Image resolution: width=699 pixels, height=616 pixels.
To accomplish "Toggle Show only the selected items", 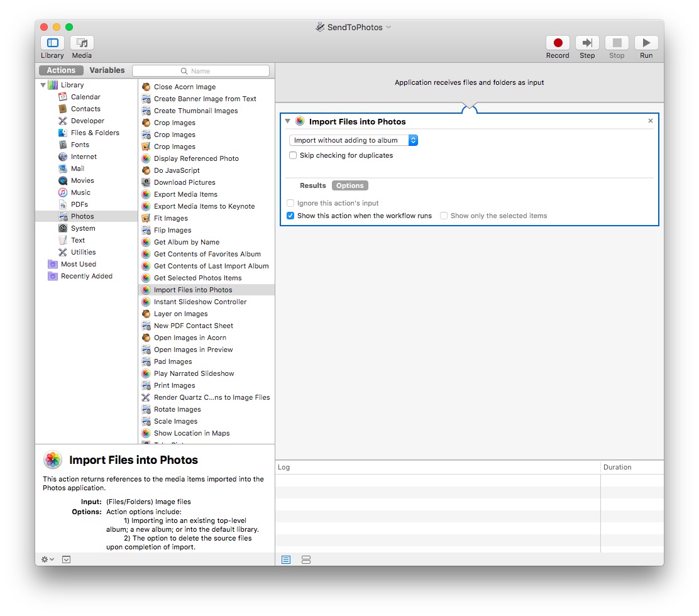I will point(444,216).
